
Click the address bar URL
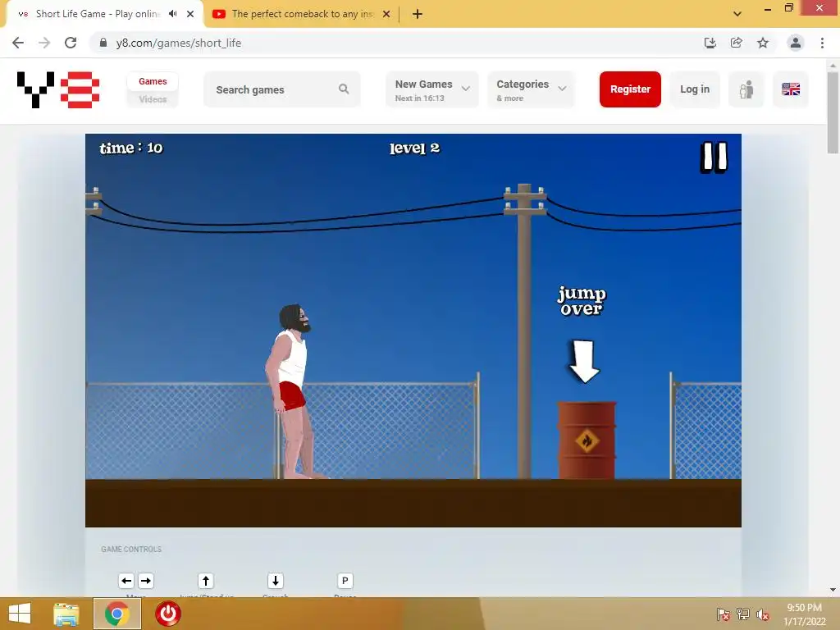tap(178, 43)
